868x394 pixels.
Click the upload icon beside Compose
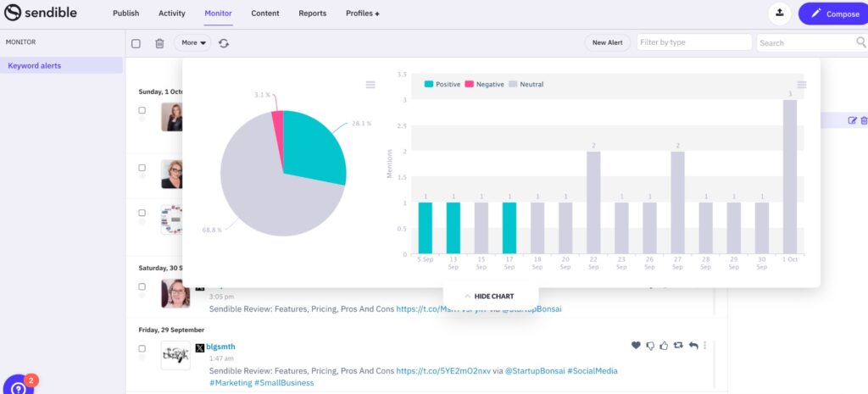778,14
